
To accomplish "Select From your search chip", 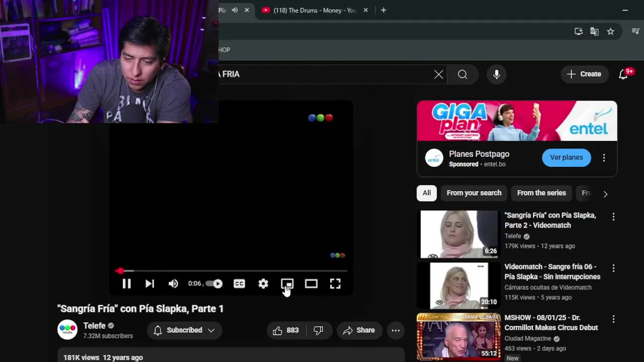I will coord(474,193).
